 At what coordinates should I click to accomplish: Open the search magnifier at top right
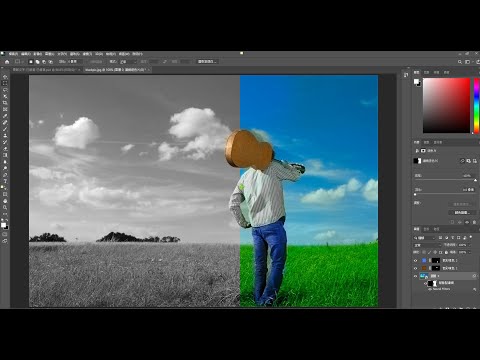460,62
